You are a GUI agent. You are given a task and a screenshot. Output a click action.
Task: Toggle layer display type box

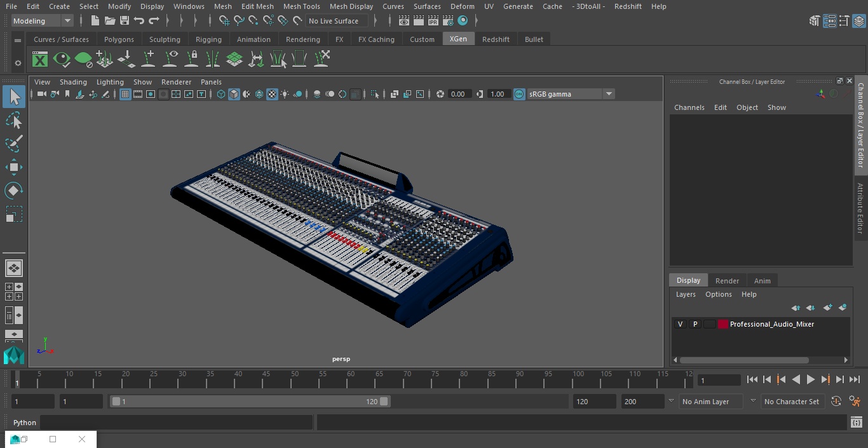point(709,324)
